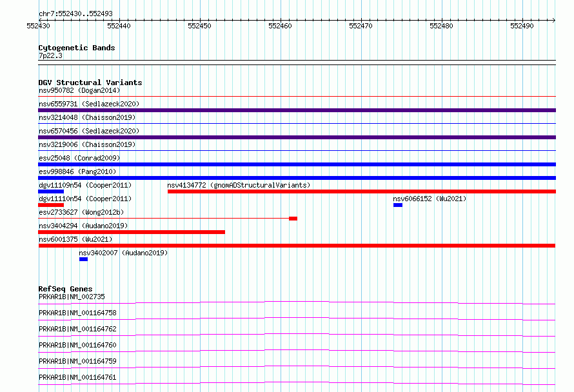Select variant label nsv4134772 (gnomADStructuralVariants)
This screenshot has height=392, width=574.
239,185
